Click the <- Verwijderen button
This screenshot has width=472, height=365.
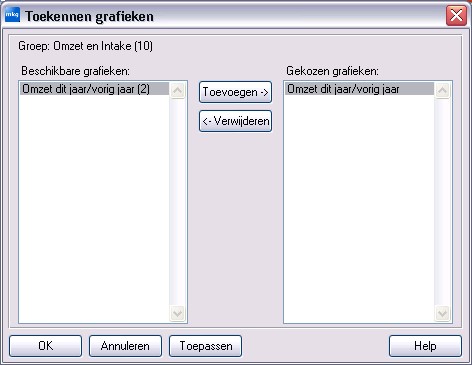[x=235, y=121]
